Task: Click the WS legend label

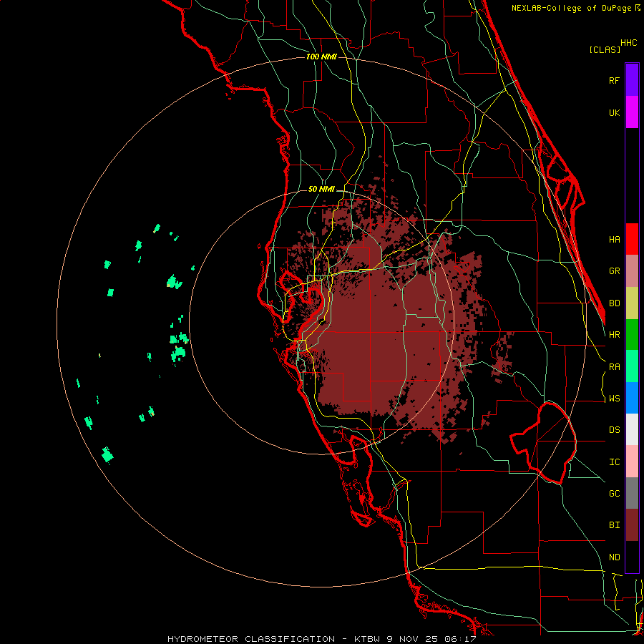Action: pos(615,399)
